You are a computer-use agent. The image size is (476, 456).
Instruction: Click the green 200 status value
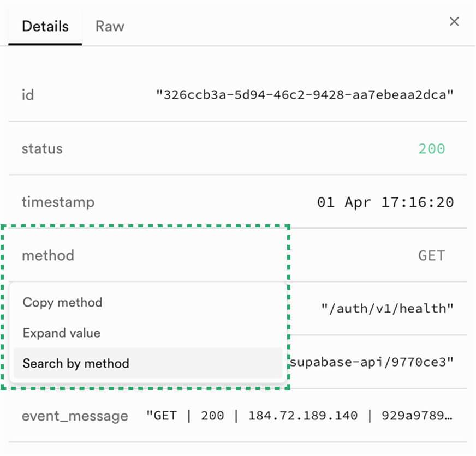coord(432,149)
